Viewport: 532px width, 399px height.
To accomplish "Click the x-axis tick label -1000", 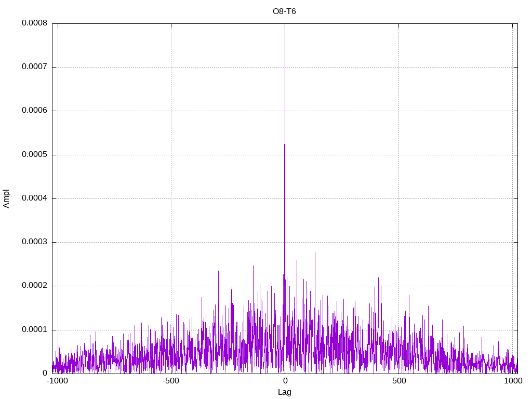I will click(57, 381).
